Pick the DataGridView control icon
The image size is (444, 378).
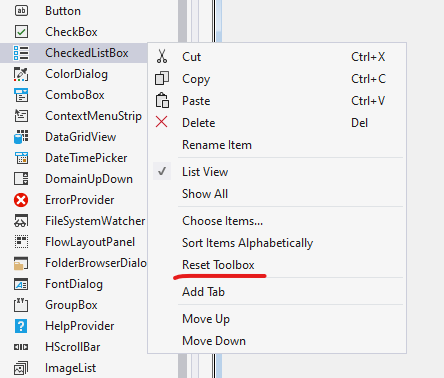(21, 137)
